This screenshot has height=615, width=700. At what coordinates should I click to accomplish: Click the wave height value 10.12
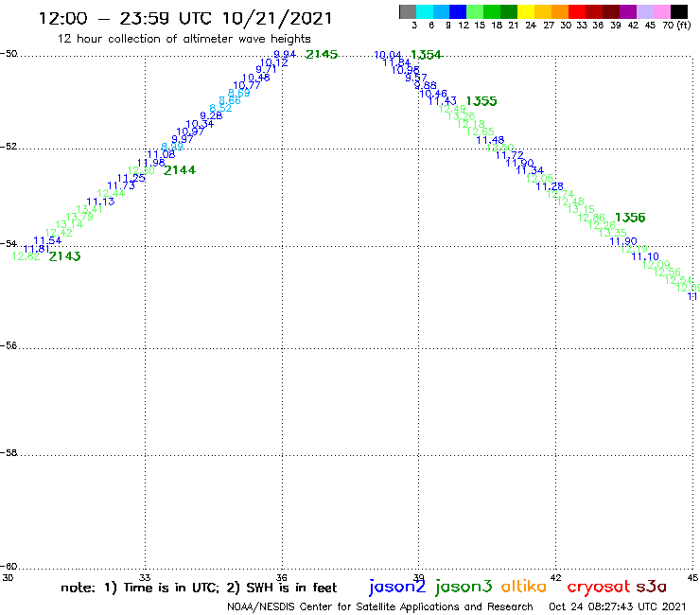click(x=274, y=62)
